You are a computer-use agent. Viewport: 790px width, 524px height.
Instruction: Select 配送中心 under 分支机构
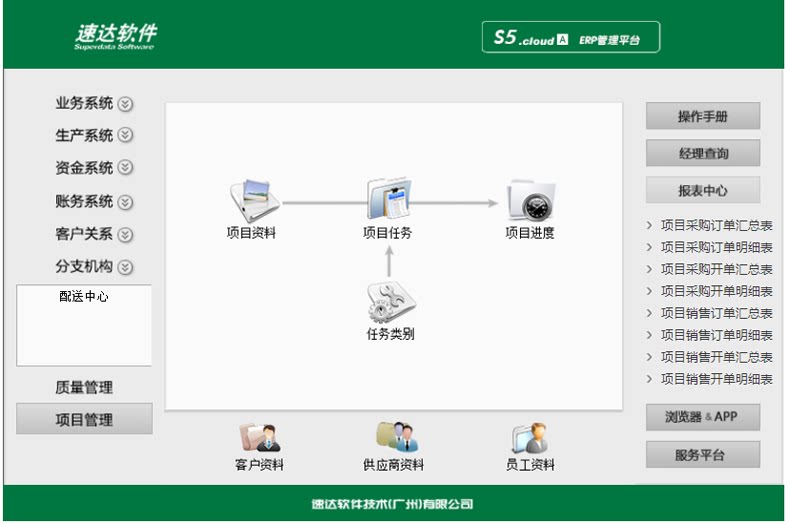coord(84,296)
